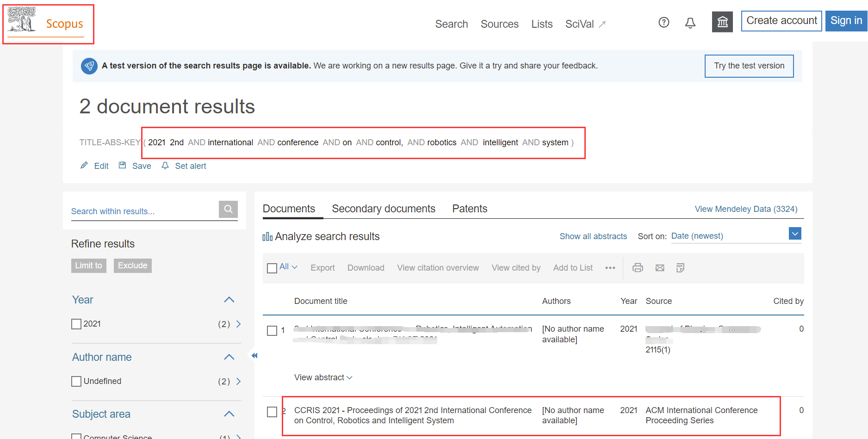Open the Lists menu item
Screen dimensions: 868x439
tap(542, 24)
